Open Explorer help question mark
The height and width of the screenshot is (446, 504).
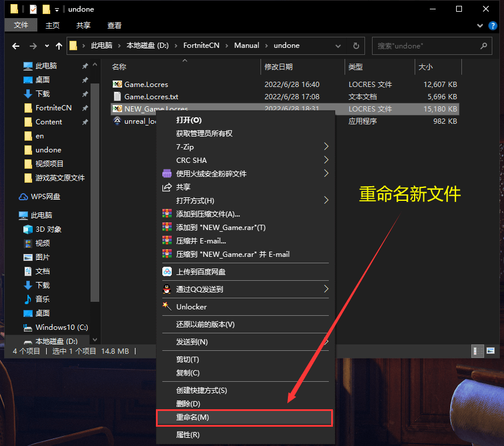[x=492, y=25]
